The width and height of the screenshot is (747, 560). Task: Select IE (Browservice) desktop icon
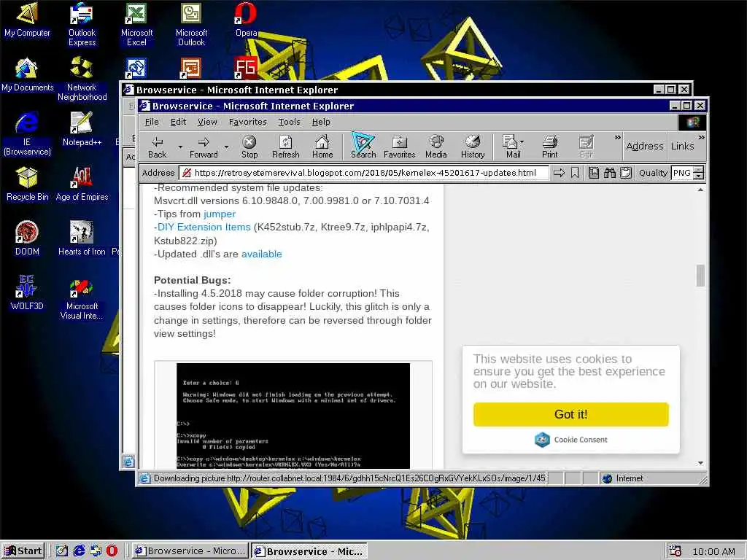coord(27,134)
